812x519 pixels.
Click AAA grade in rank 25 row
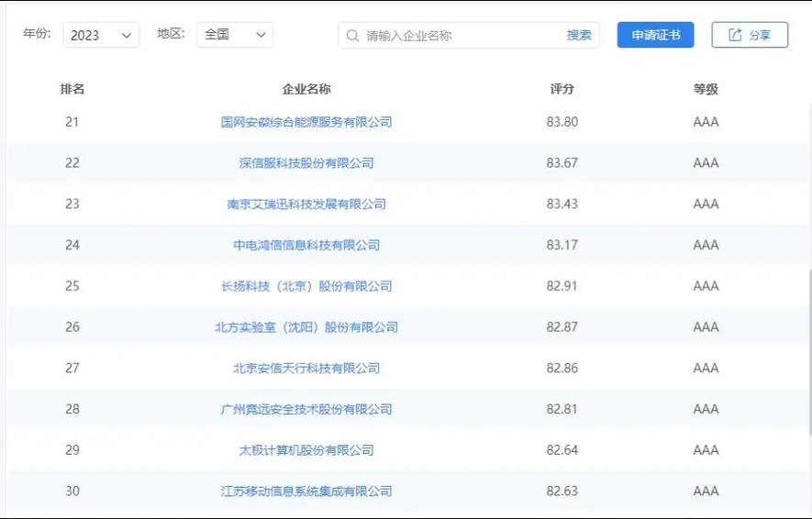click(x=706, y=285)
